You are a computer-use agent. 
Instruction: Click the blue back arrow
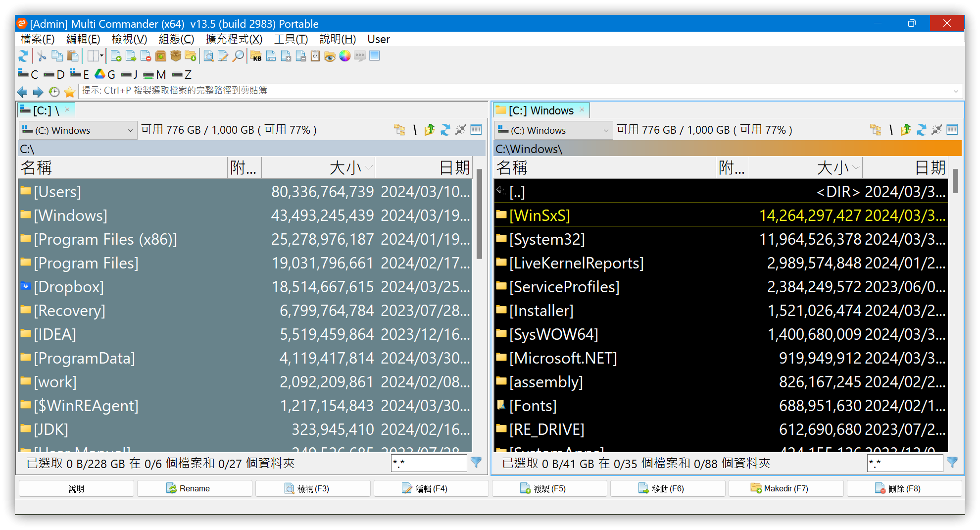pyautogui.click(x=22, y=92)
